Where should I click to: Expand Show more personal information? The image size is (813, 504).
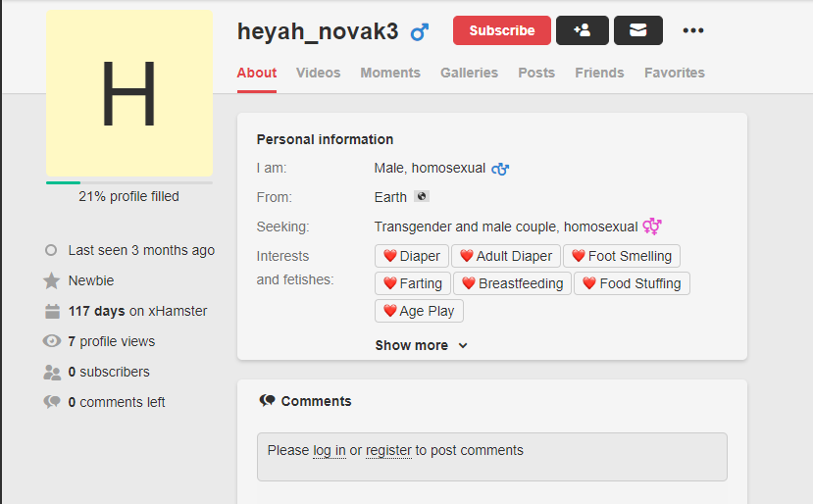click(422, 345)
